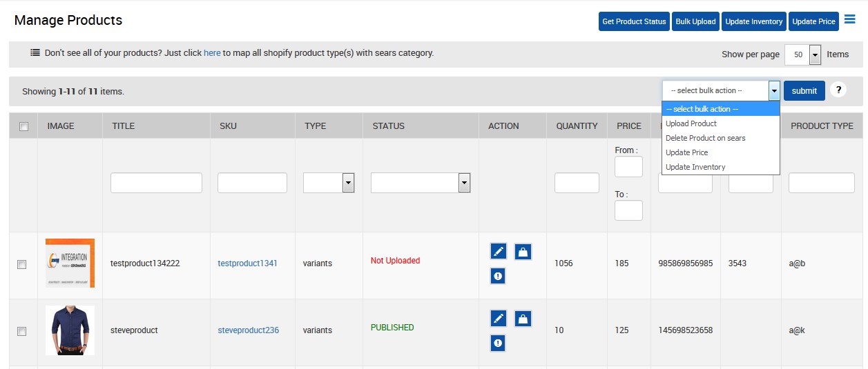
Task: Open the testproduct1341 SKU link
Action: (x=247, y=263)
